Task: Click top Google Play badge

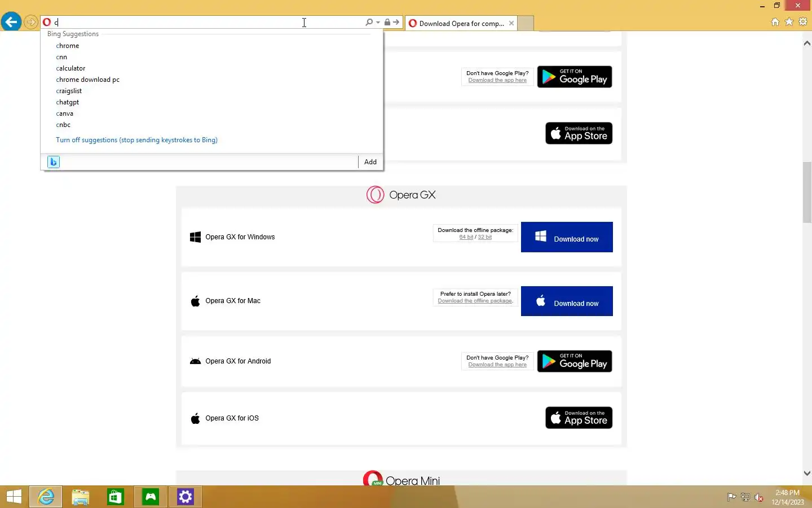Action: tap(575, 77)
